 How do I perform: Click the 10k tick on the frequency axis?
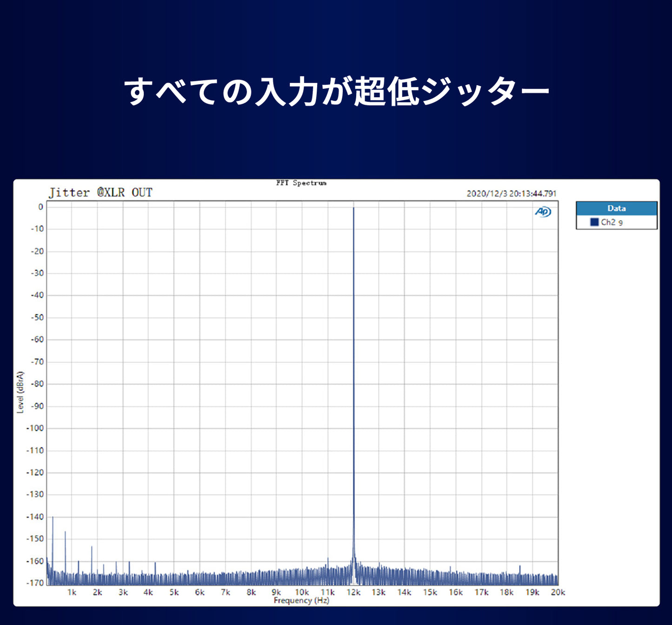click(x=302, y=592)
